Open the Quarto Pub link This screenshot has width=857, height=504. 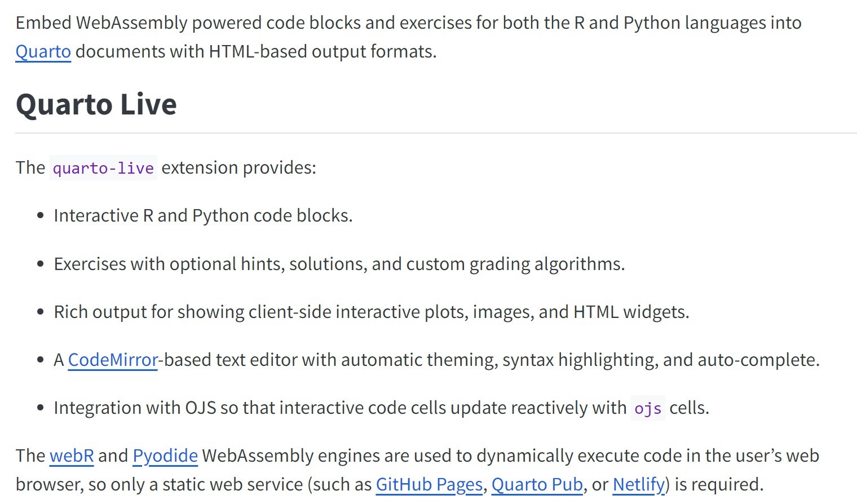pyautogui.click(x=537, y=484)
